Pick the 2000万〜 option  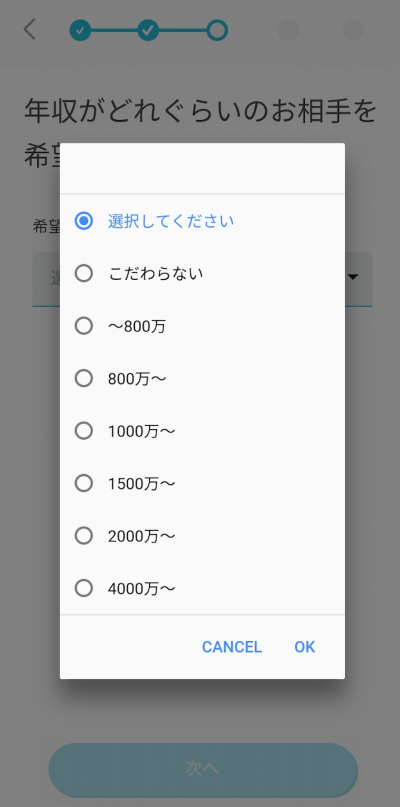tap(202, 536)
